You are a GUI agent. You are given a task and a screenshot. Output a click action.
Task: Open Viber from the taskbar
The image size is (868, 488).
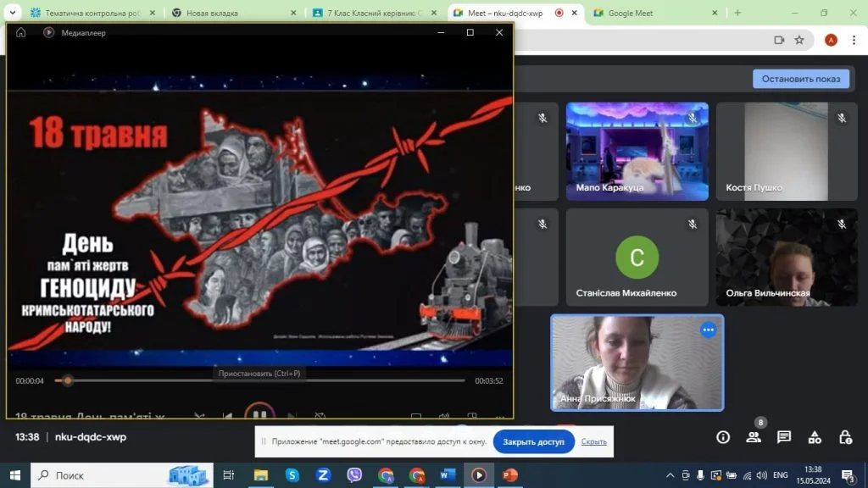point(354,475)
